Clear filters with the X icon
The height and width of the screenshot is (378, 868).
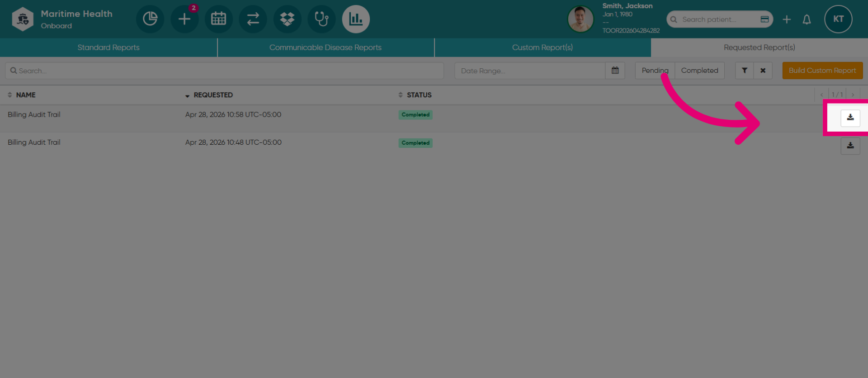[763, 71]
